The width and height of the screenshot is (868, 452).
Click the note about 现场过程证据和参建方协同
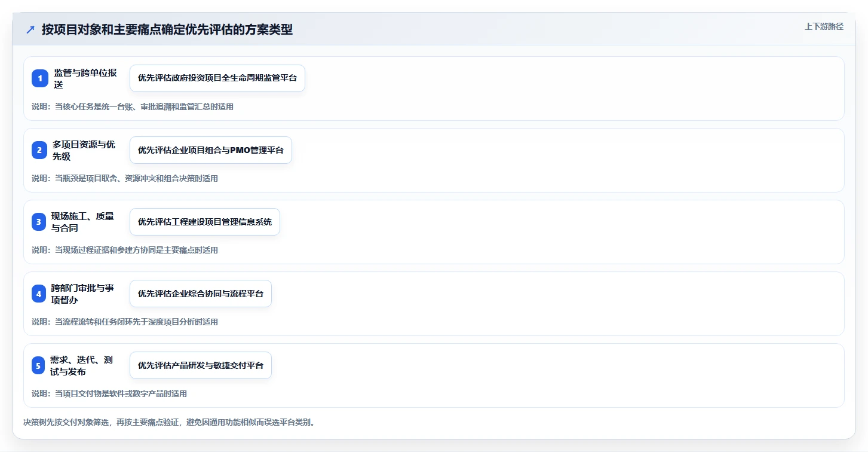pos(125,250)
